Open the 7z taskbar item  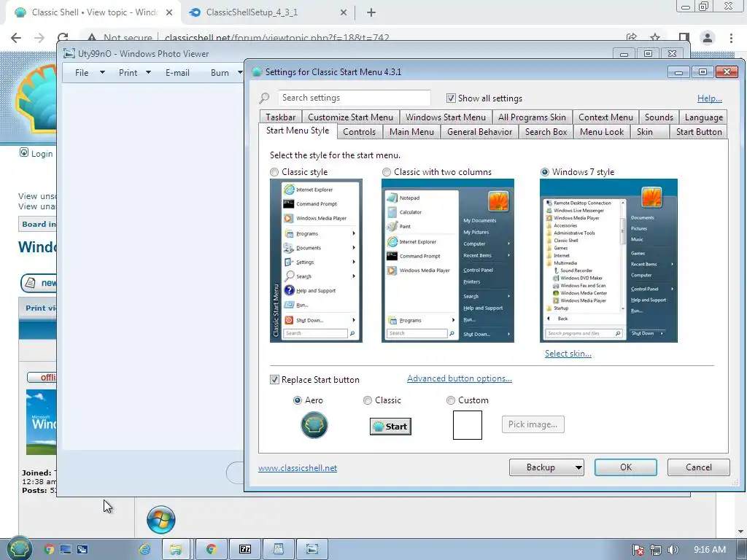(x=245, y=549)
